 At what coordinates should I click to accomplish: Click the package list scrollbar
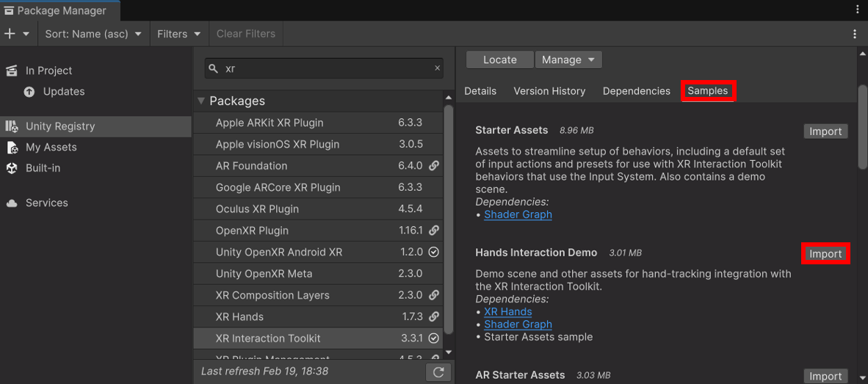click(449, 220)
